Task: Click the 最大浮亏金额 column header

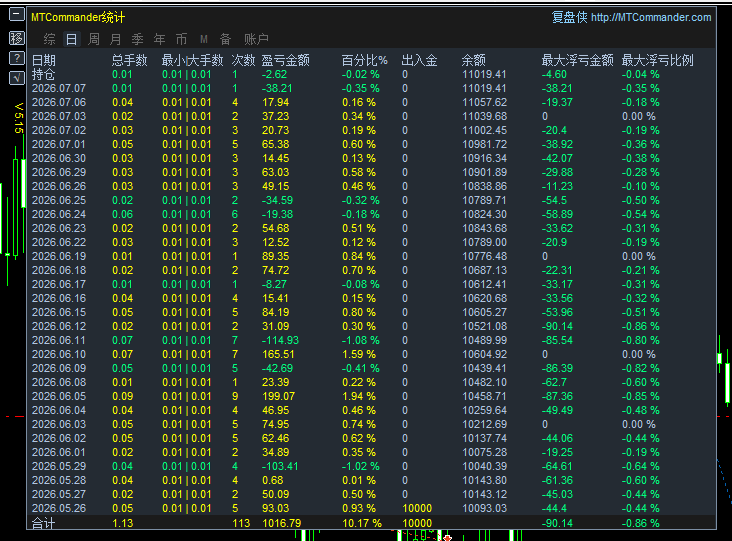Action: 577,60
